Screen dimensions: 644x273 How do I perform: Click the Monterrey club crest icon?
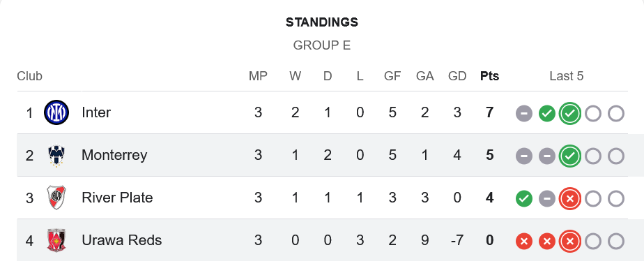click(56, 156)
